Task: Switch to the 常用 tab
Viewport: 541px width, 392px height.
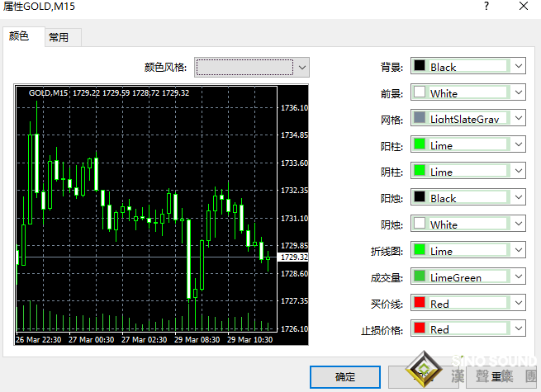Action: pos(63,37)
